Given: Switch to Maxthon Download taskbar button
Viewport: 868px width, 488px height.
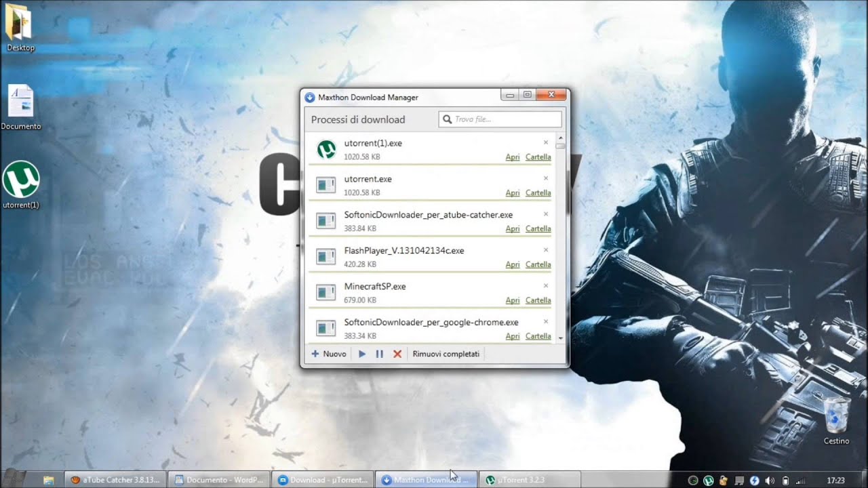Looking at the screenshot, I should [427, 480].
